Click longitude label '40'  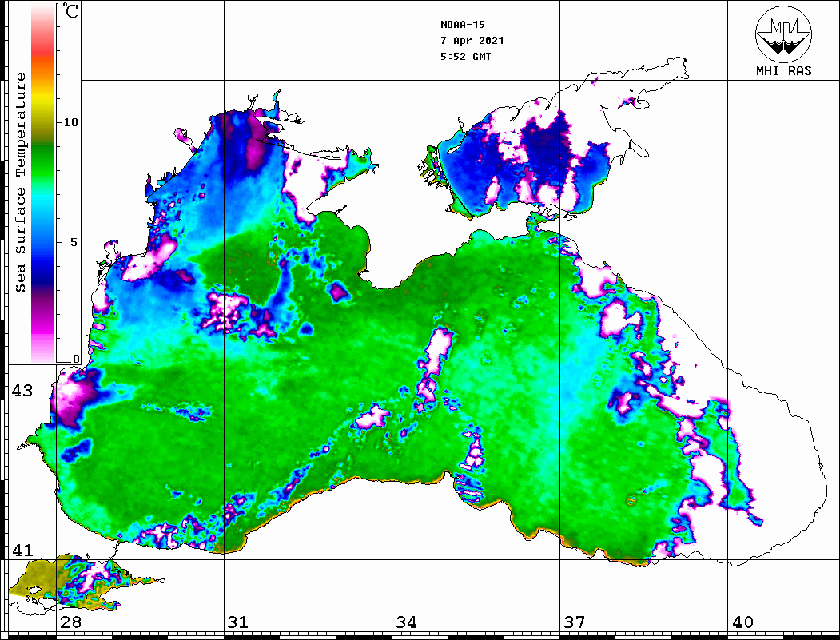coord(742,622)
